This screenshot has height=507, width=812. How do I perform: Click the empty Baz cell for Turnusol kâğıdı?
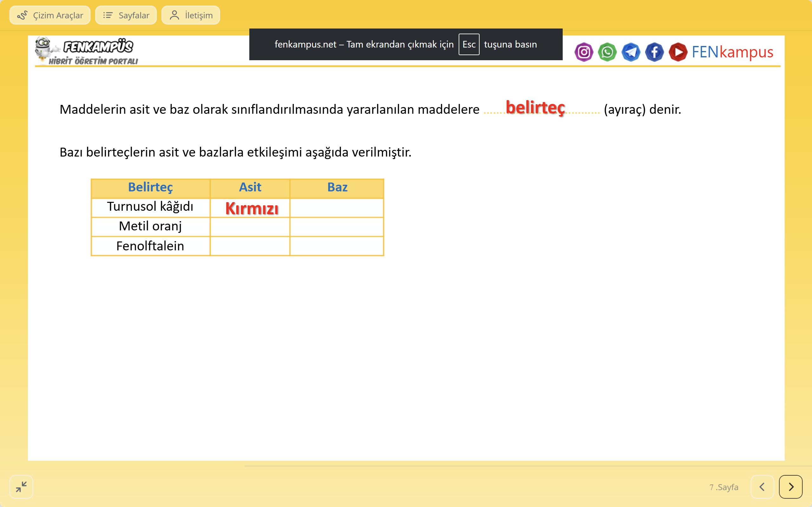337,208
